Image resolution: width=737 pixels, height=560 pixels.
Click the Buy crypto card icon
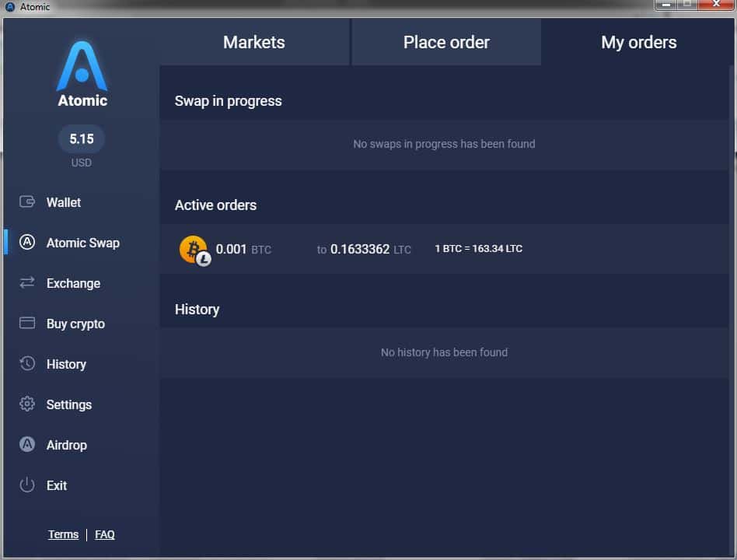26,323
